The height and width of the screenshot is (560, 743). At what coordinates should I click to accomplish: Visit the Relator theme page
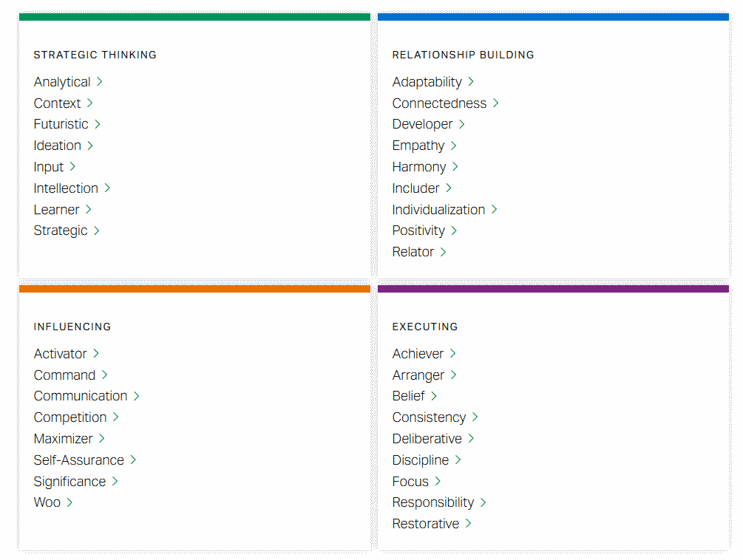click(413, 252)
